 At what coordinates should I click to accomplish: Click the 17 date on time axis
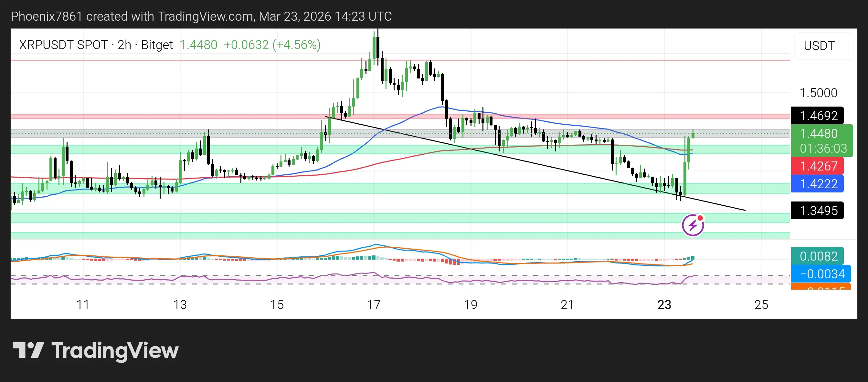click(x=374, y=305)
